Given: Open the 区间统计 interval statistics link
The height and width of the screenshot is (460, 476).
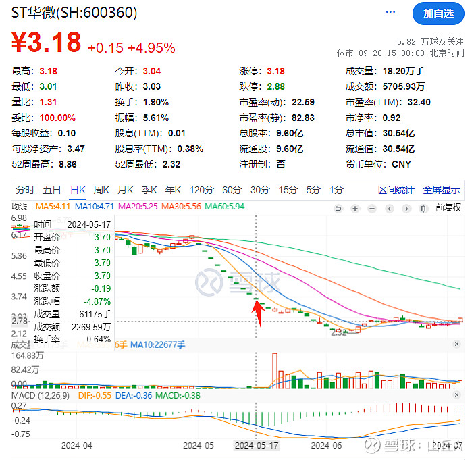Looking at the screenshot, I should (x=396, y=190).
